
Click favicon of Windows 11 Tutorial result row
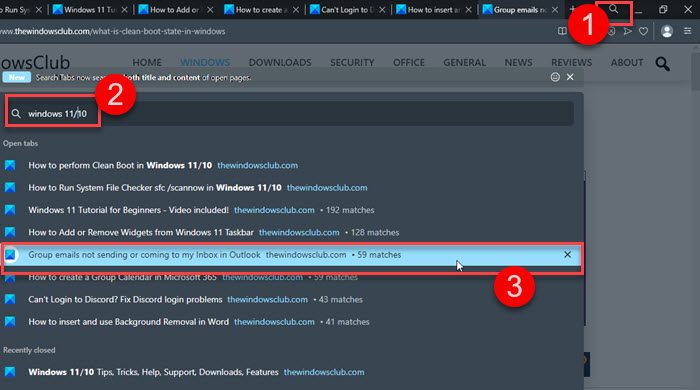pyautogui.click(x=10, y=210)
